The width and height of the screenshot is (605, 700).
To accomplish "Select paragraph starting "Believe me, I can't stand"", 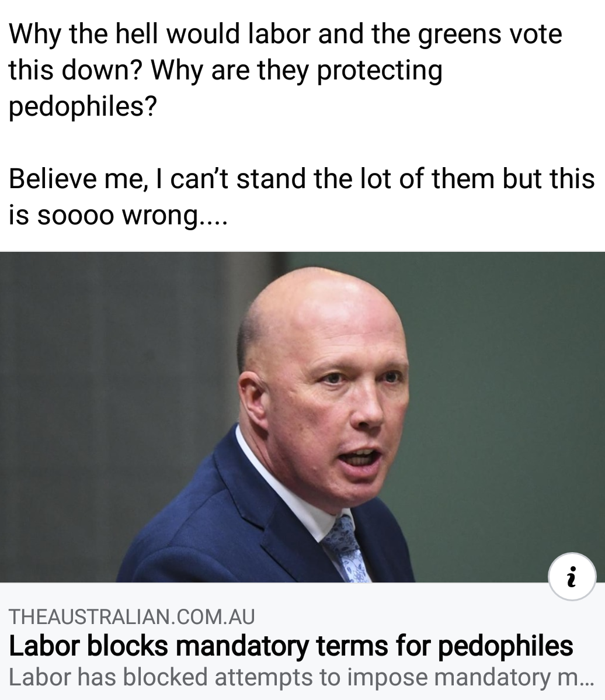I will [301, 197].
